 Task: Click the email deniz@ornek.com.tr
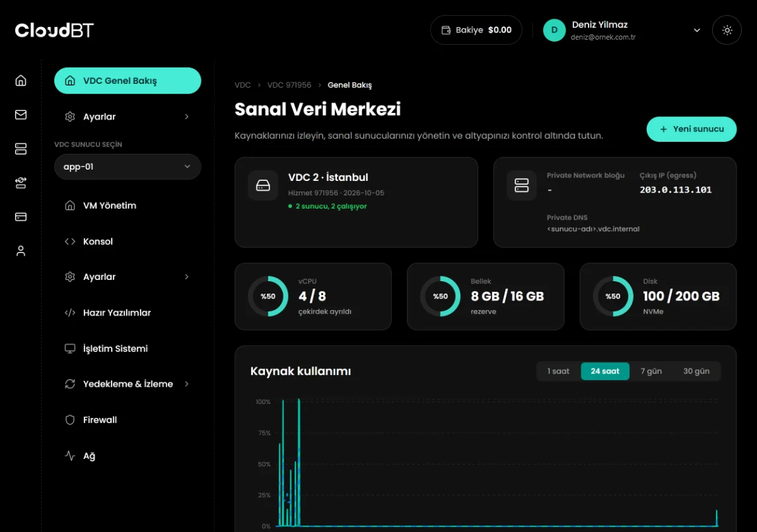[603, 37]
